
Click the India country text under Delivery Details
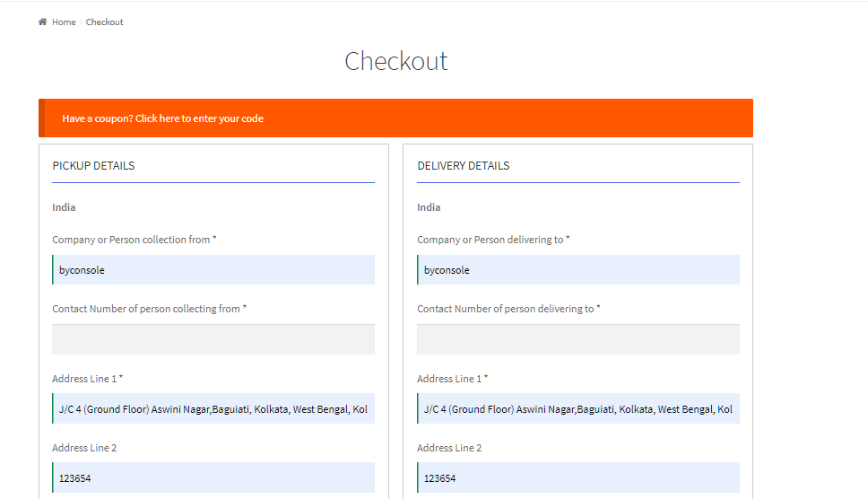coord(429,207)
